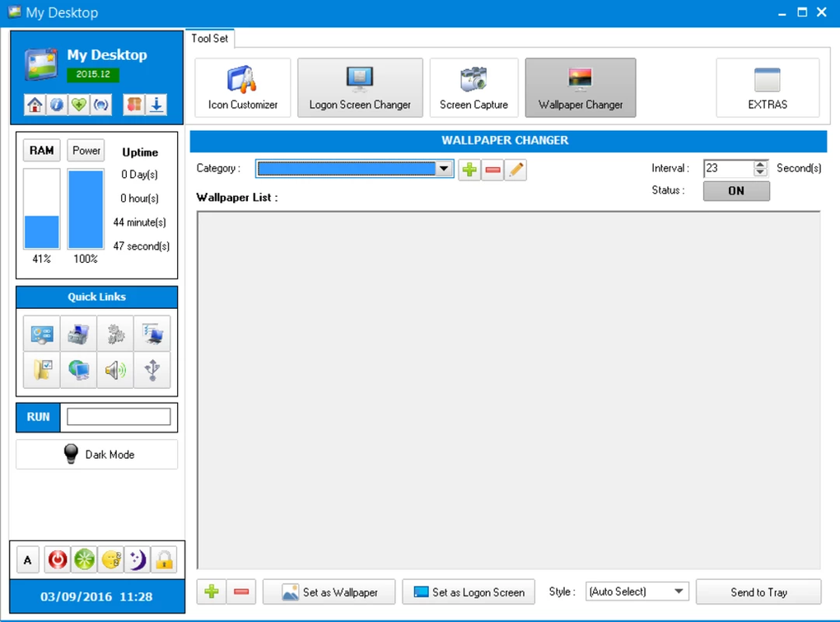Click the yellow lock icon
Viewport: 840px width, 622px height.
coord(164,559)
